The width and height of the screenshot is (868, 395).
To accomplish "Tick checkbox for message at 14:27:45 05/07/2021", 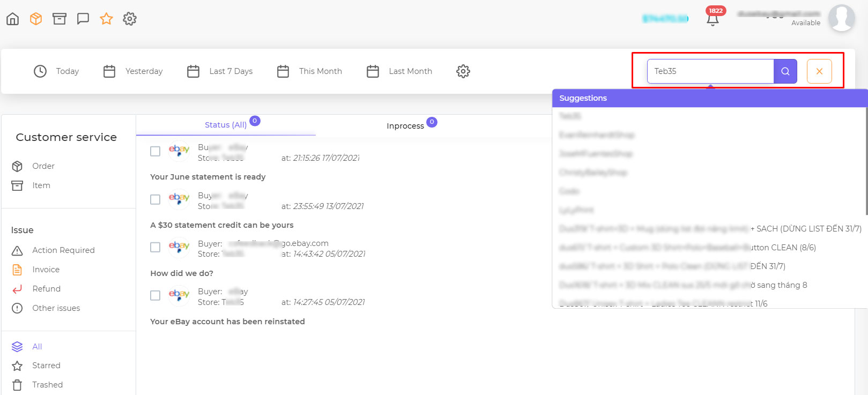I will coord(155,295).
